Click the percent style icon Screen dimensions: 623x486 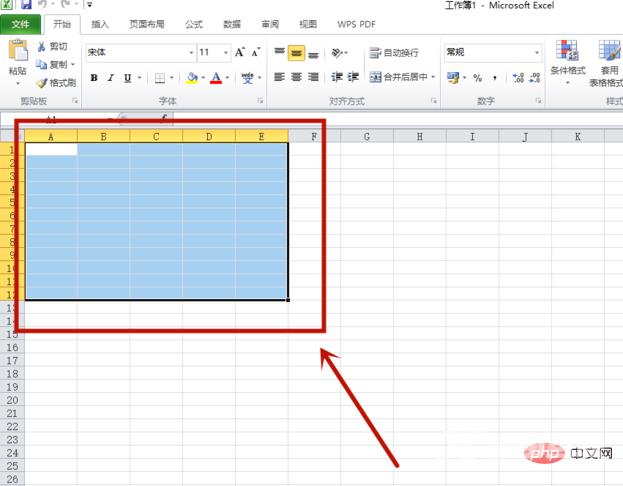478,77
